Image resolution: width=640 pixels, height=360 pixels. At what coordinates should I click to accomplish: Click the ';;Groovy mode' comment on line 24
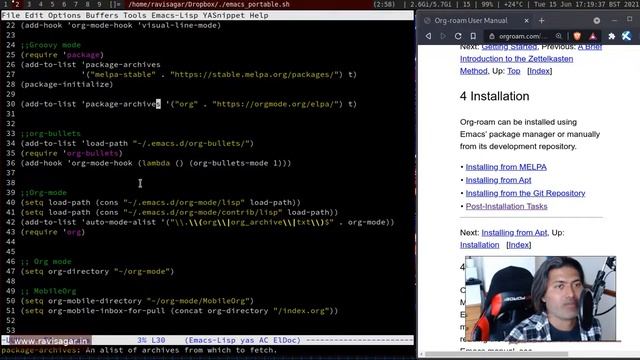[x=51, y=45]
